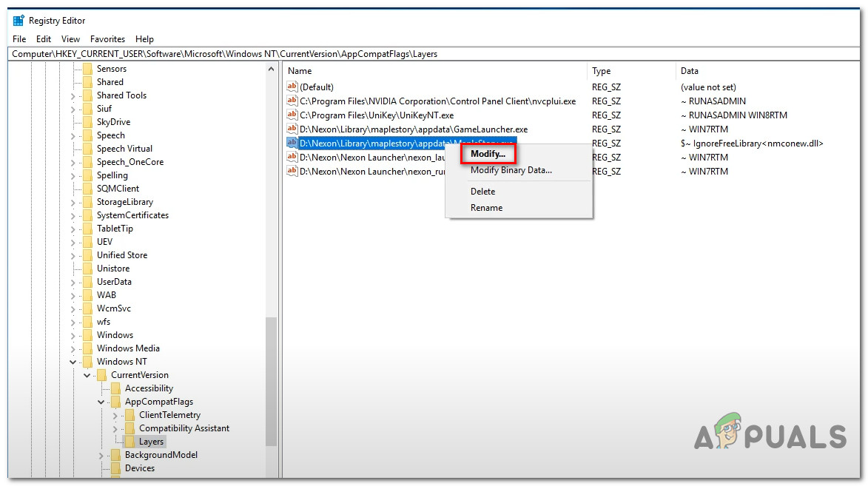Viewport: 868px width, 486px height.
Task: Expand the BackgroundModel key
Action: [x=101, y=455]
